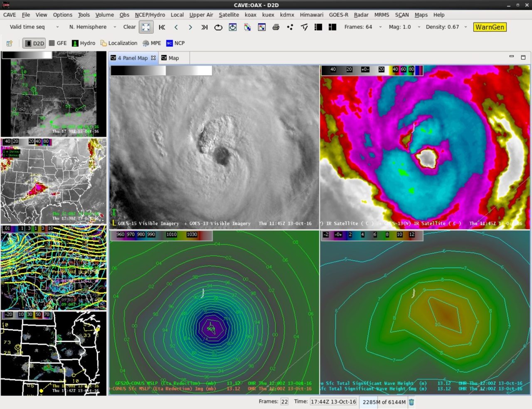The width and height of the screenshot is (532, 409).
Task: Click the open perspective icon
Action: 9,43
